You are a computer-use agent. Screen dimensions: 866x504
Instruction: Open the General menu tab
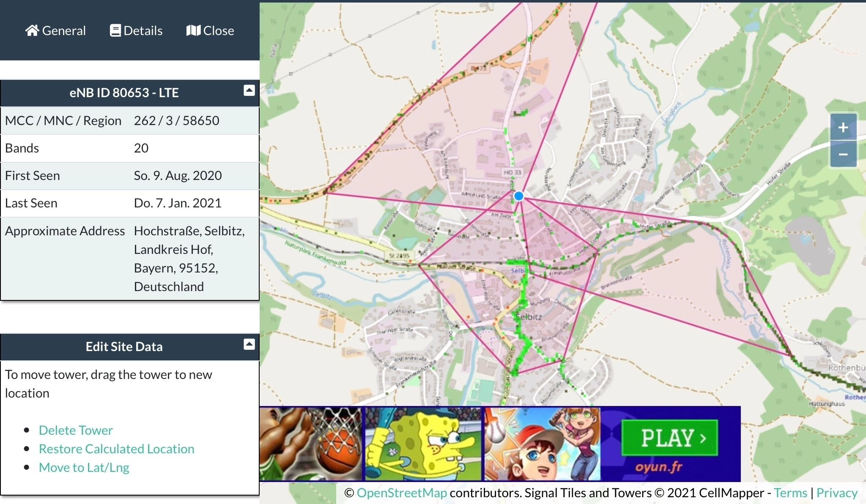(x=63, y=30)
